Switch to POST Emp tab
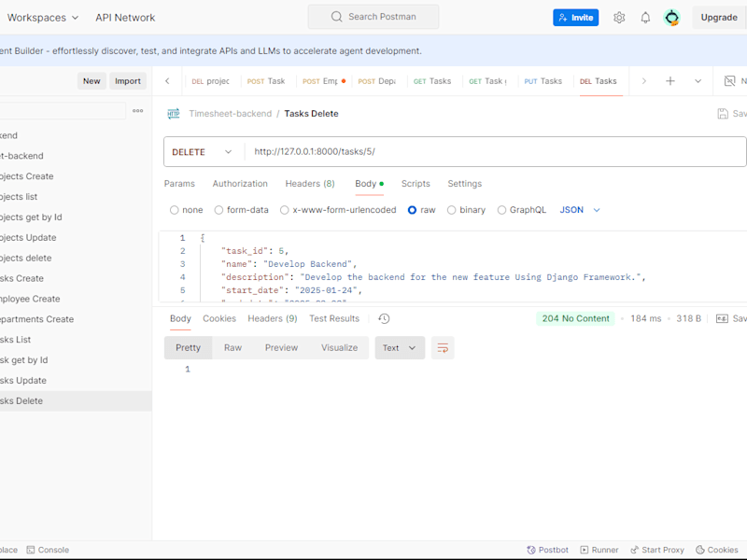The height and width of the screenshot is (560, 747). (324, 81)
